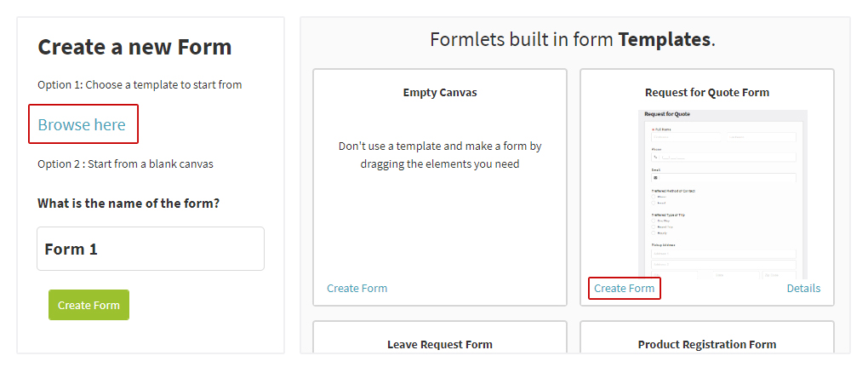This screenshot has height=373, width=868.
Task: Click the Address 1 field in the preview
Action: pyautogui.click(x=723, y=254)
